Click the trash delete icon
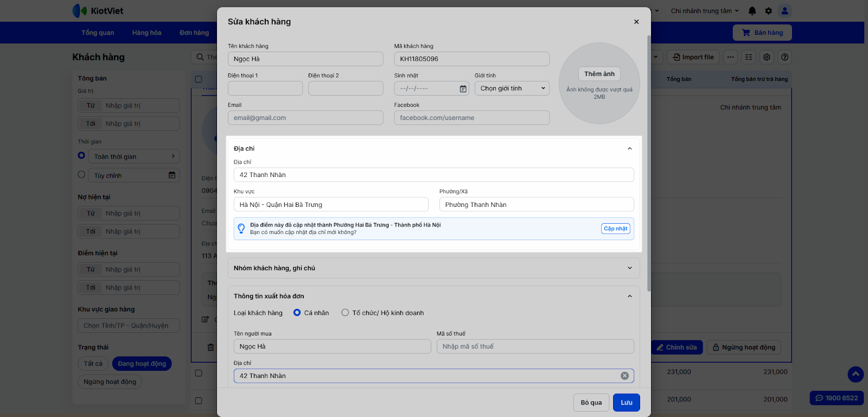868x417 pixels. (210, 347)
